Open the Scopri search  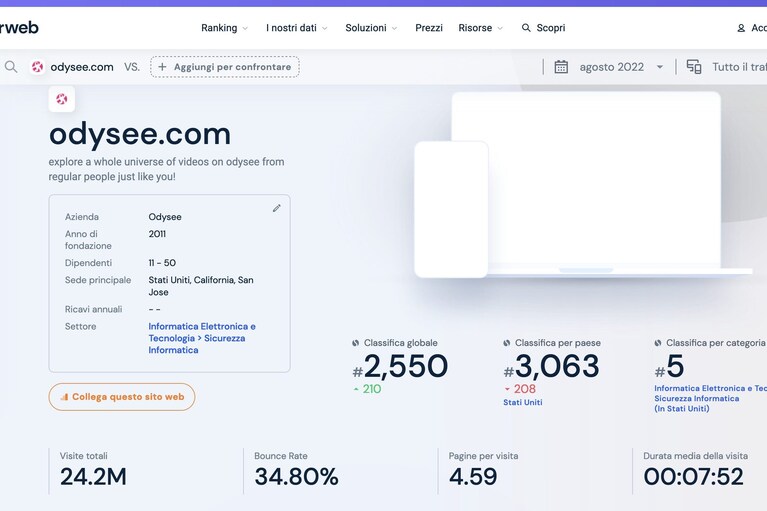click(543, 28)
